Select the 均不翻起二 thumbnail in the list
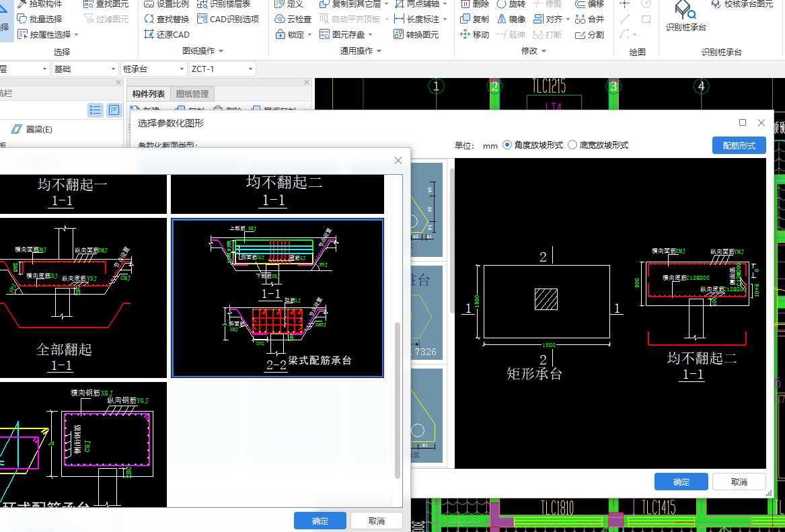The width and height of the screenshot is (785, 532). point(277,194)
